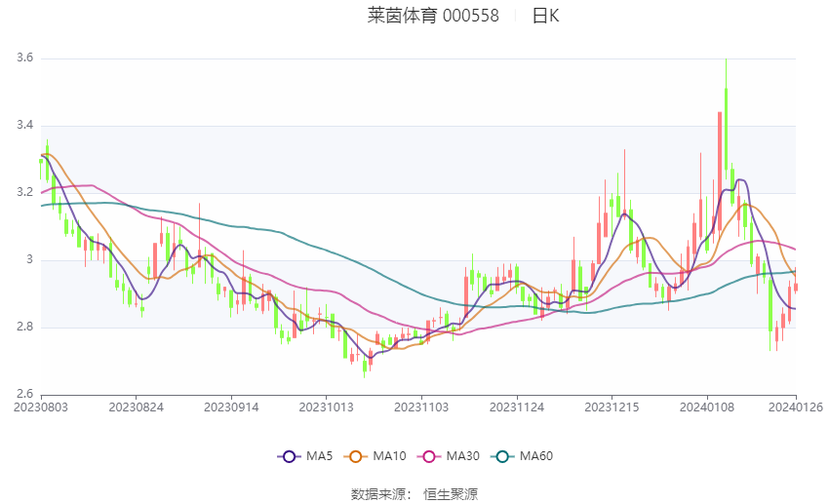This screenshot has height=504, width=829.
Task: Click the 数据来源 恒生聚源 source text
Action: coord(414,494)
